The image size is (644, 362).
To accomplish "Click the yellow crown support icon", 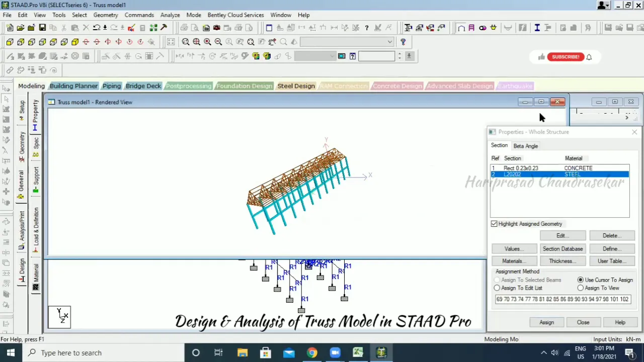I will 493,28.
